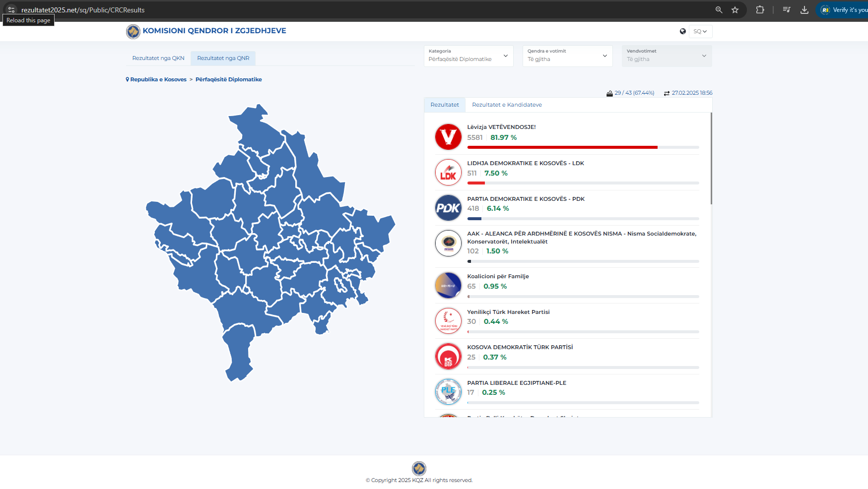Open the Qendra e votimit dropdown
This screenshot has width=868, height=489.
(567, 56)
